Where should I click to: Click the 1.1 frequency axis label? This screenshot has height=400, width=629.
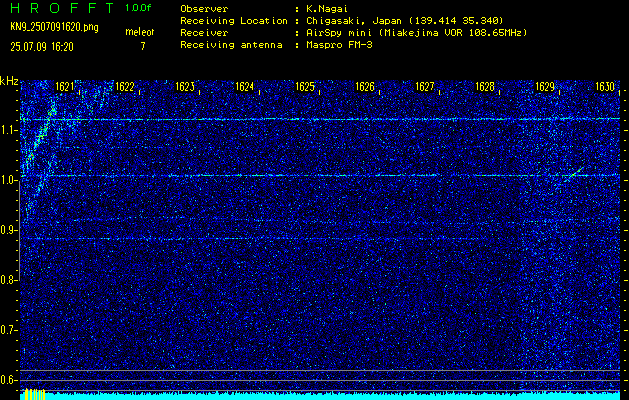pos(7,130)
